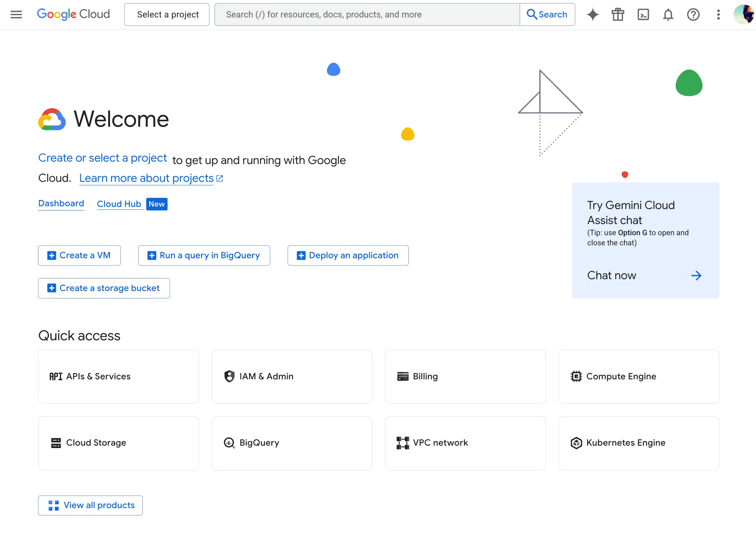Open BigQuery quick access card

pyautogui.click(x=291, y=443)
